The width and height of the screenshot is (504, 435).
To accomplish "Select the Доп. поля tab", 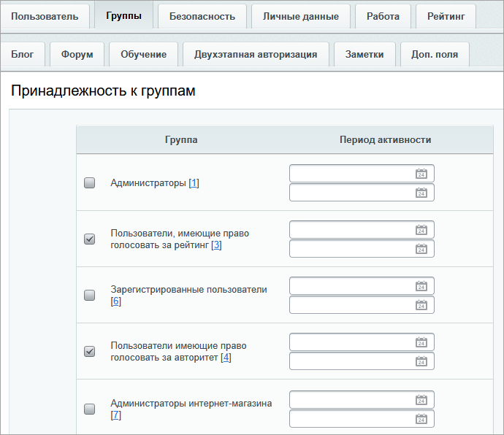I will [x=435, y=54].
